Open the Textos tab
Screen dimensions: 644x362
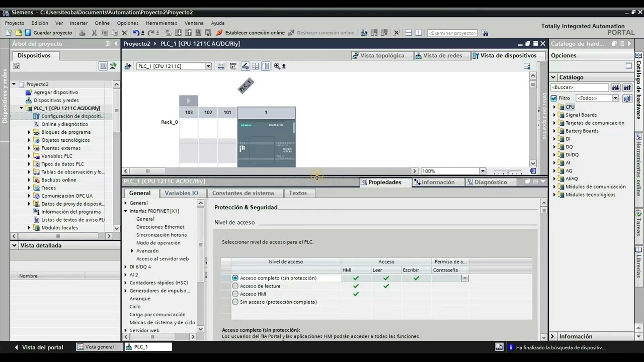click(298, 193)
